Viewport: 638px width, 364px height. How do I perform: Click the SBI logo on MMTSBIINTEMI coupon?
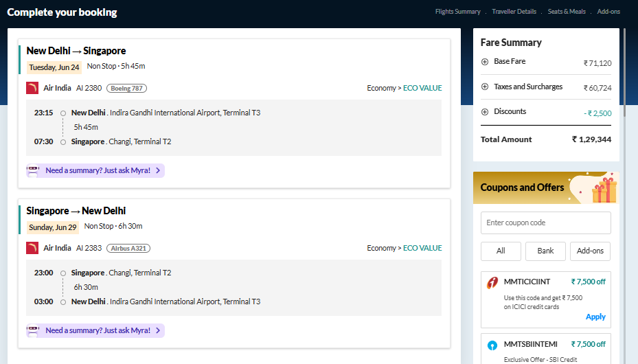pyautogui.click(x=492, y=345)
